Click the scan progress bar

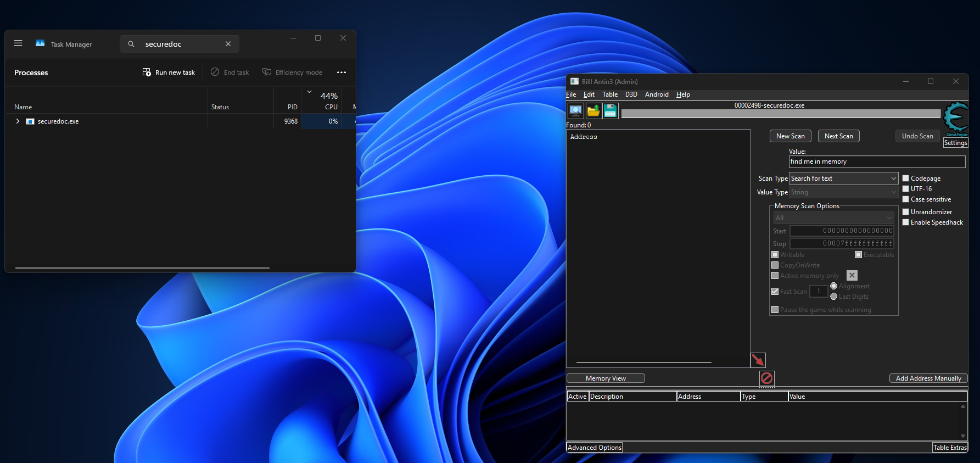coord(781,114)
